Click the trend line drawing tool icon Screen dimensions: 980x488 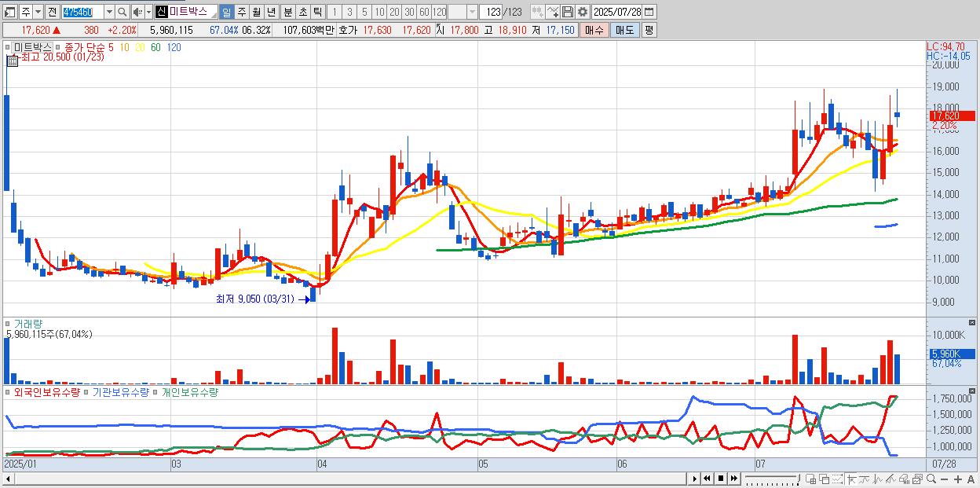point(890,479)
